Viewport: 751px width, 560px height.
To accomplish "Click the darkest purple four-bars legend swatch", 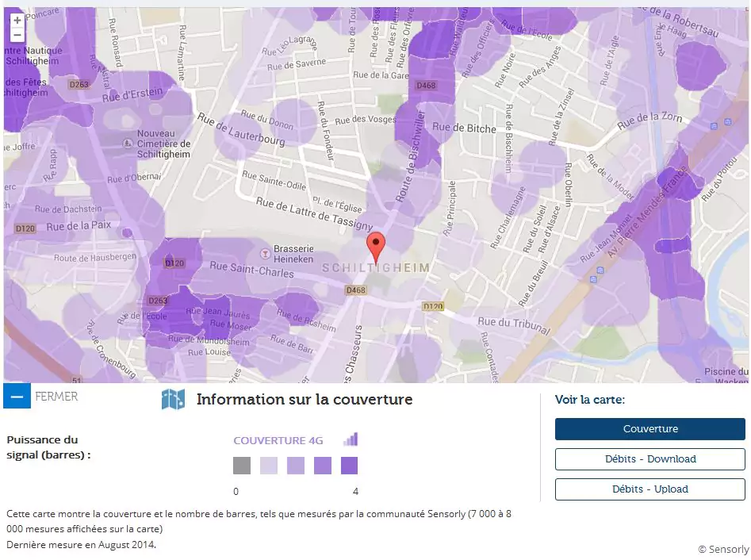I will (x=349, y=466).
